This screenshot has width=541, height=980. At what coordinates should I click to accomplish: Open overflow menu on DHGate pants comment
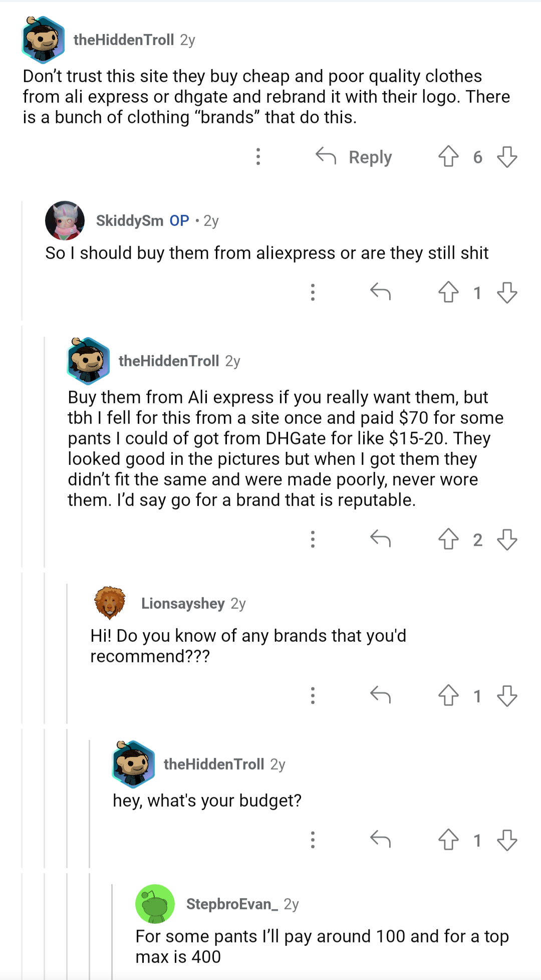[x=313, y=539]
